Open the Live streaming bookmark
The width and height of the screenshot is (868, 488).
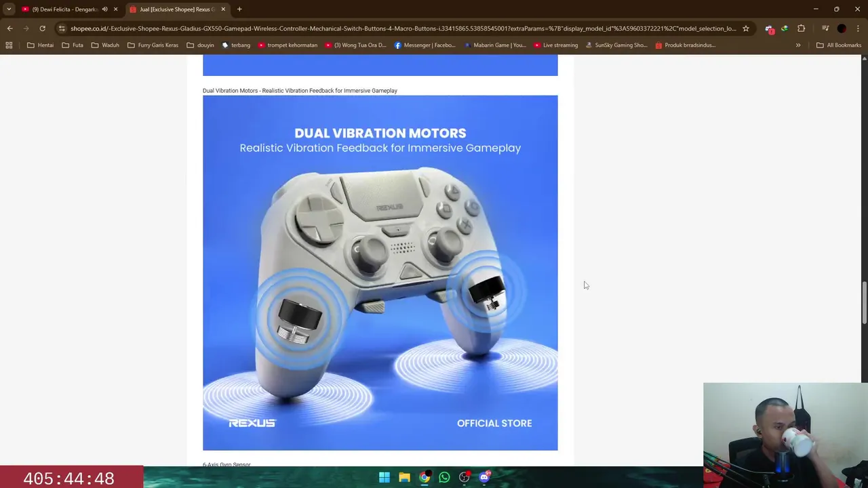point(555,45)
